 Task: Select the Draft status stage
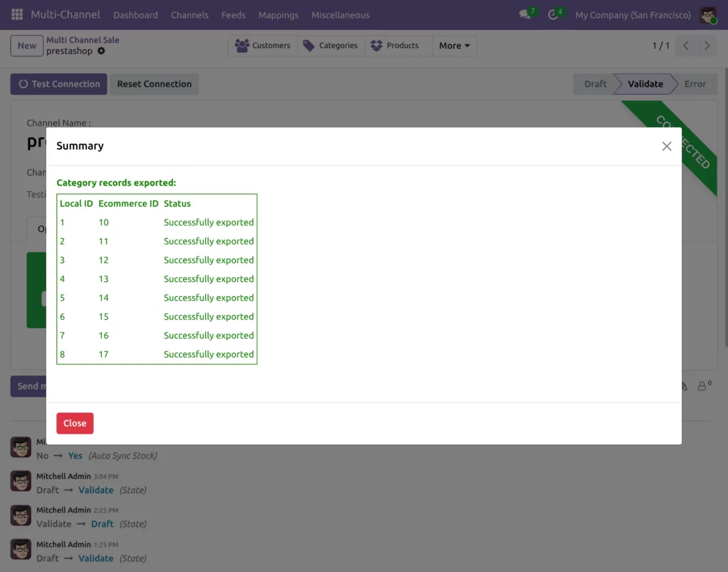595,84
